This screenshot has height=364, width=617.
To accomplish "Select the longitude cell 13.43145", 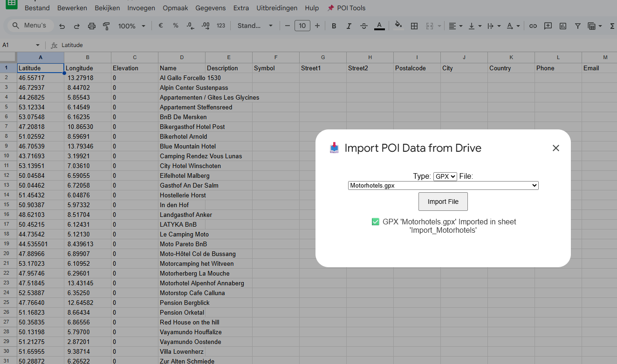I will tap(88, 283).
